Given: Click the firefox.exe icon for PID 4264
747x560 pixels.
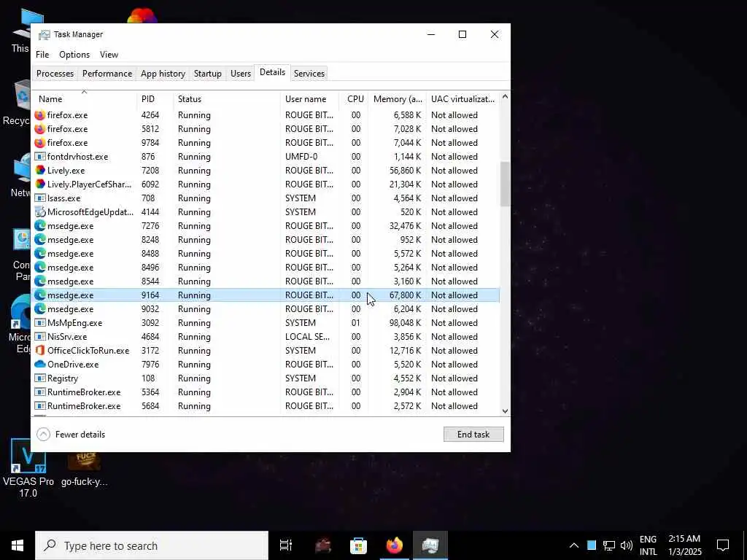Looking at the screenshot, I should pos(40,114).
